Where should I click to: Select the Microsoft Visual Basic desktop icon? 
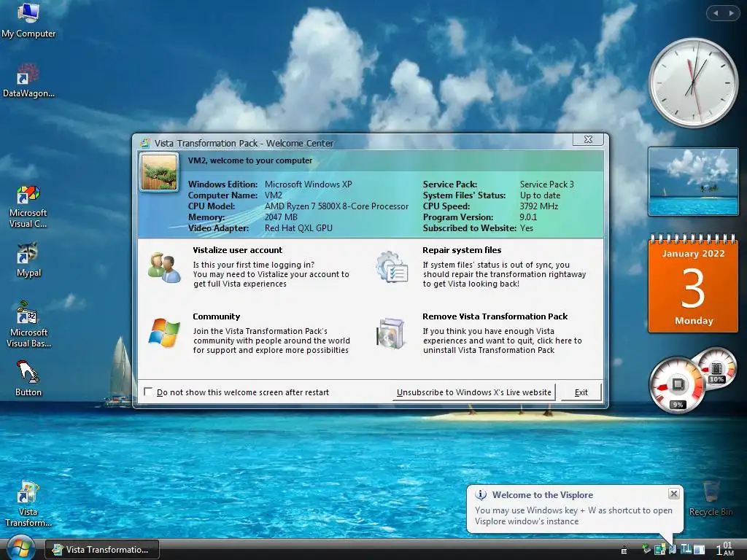click(x=28, y=324)
